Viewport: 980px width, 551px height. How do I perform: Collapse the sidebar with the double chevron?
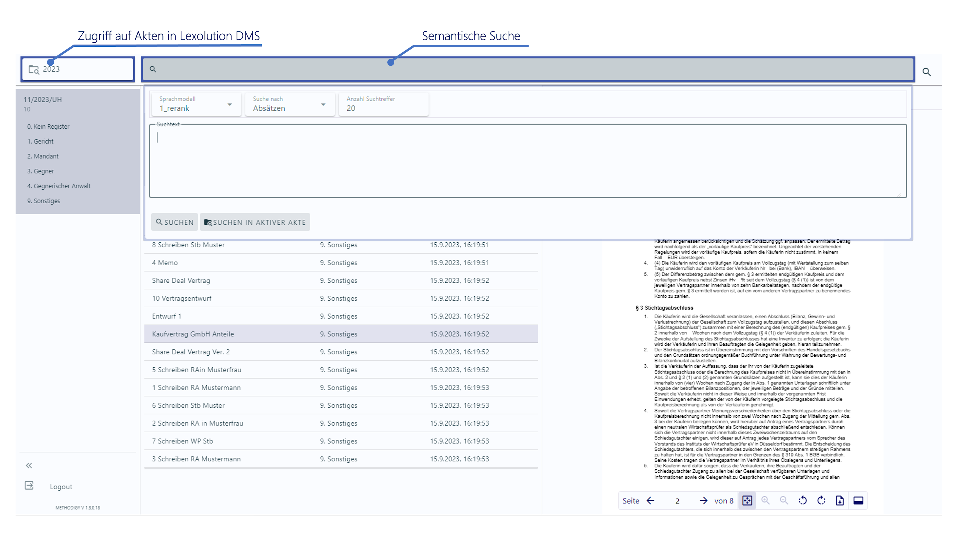[x=29, y=466]
